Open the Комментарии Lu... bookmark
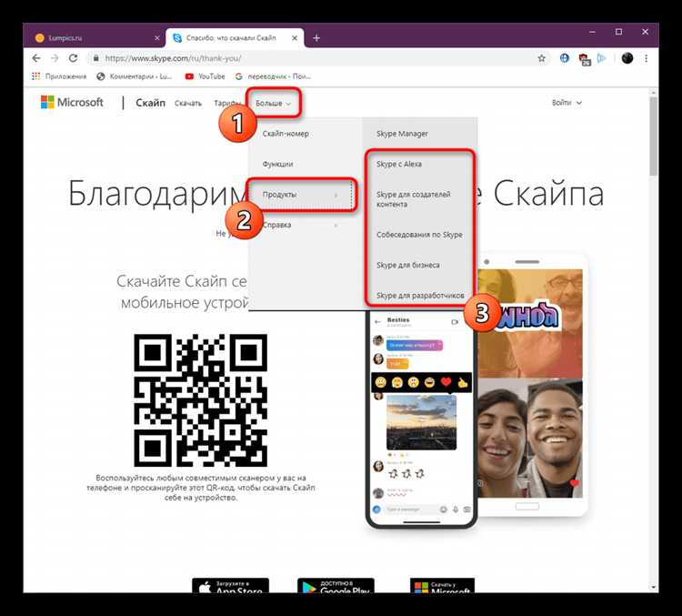This screenshot has height=616, width=682. pos(135,76)
